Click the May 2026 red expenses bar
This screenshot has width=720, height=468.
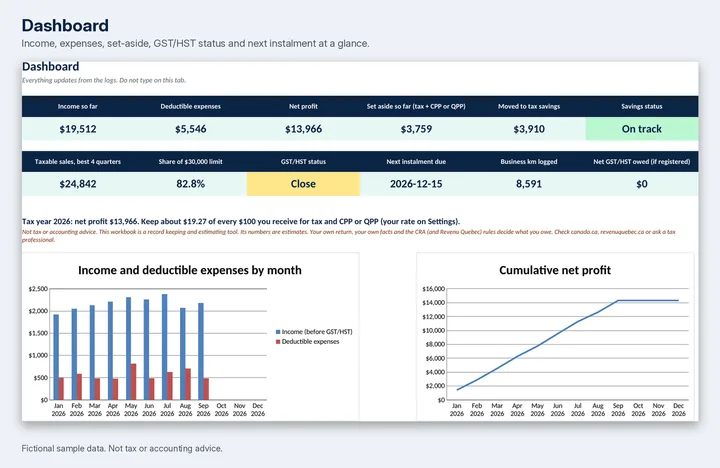coord(134,382)
